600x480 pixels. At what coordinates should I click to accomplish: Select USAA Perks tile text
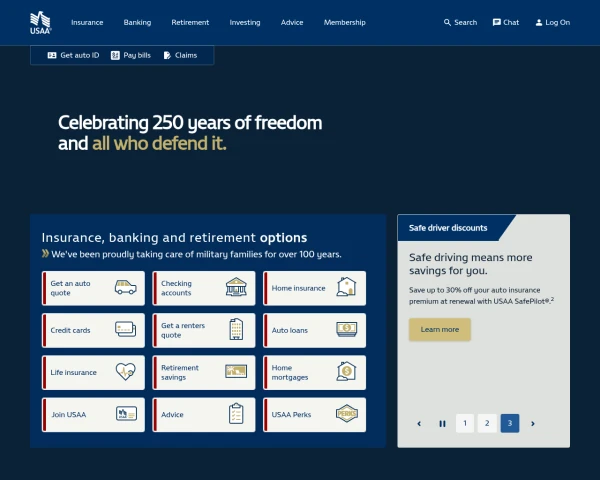(x=291, y=415)
